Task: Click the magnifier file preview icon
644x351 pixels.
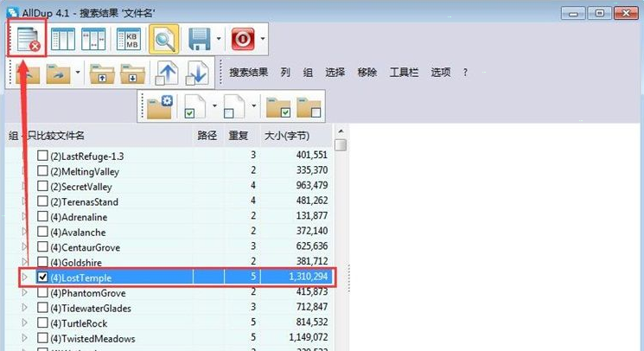Action: click(164, 39)
